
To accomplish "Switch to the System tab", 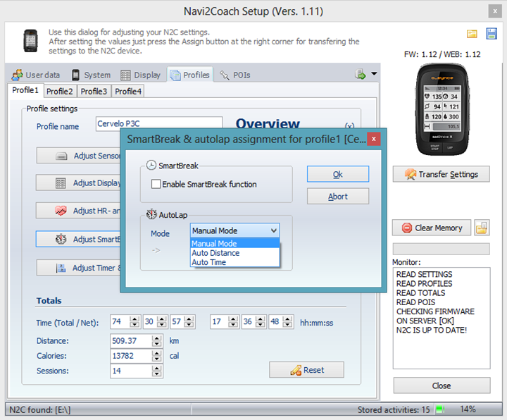I will tap(91, 75).
